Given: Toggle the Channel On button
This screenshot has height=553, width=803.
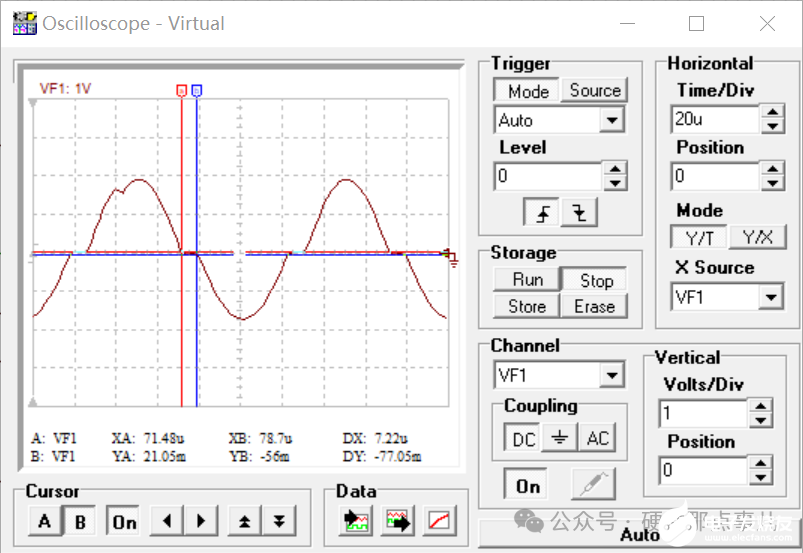Looking at the screenshot, I should [x=527, y=485].
